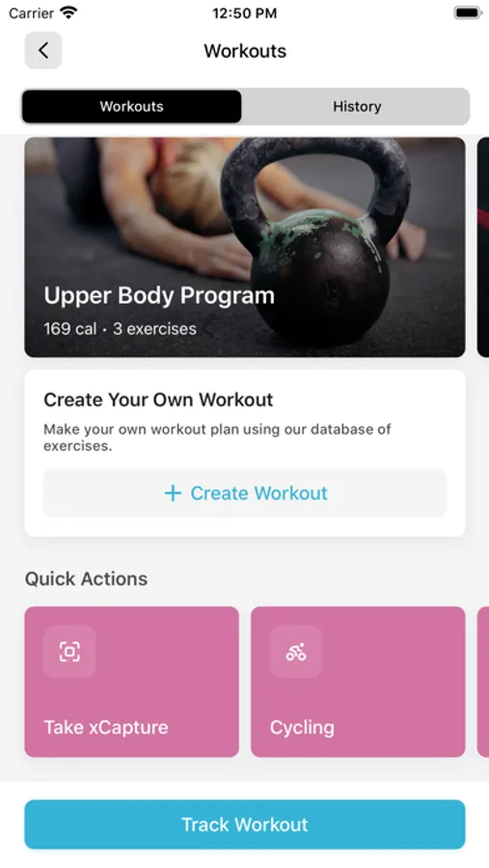Click the plus icon beside Create Workout
Viewport: 489px width, 868px height.
(173, 493)
